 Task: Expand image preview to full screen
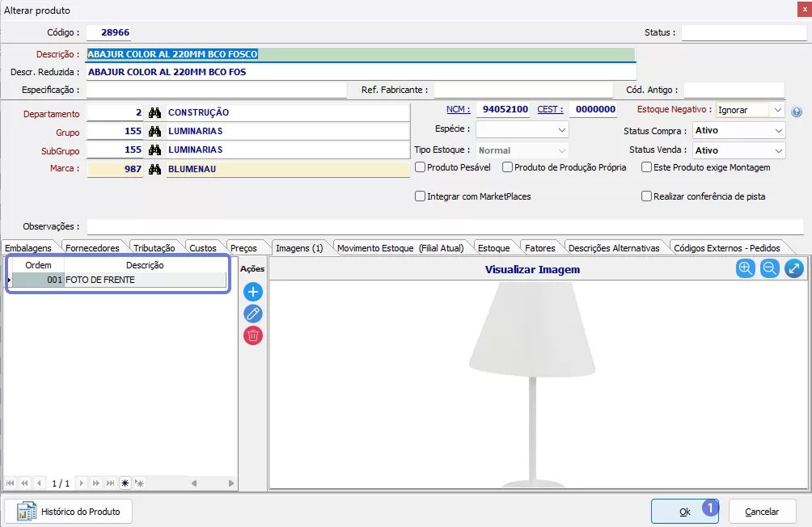click(x=794, y=269)
